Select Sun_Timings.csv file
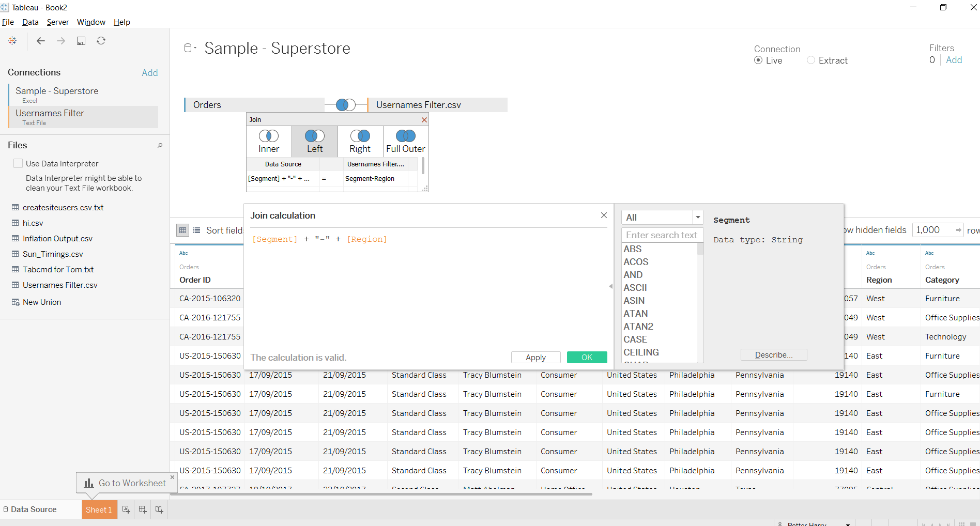 (53, 254)
